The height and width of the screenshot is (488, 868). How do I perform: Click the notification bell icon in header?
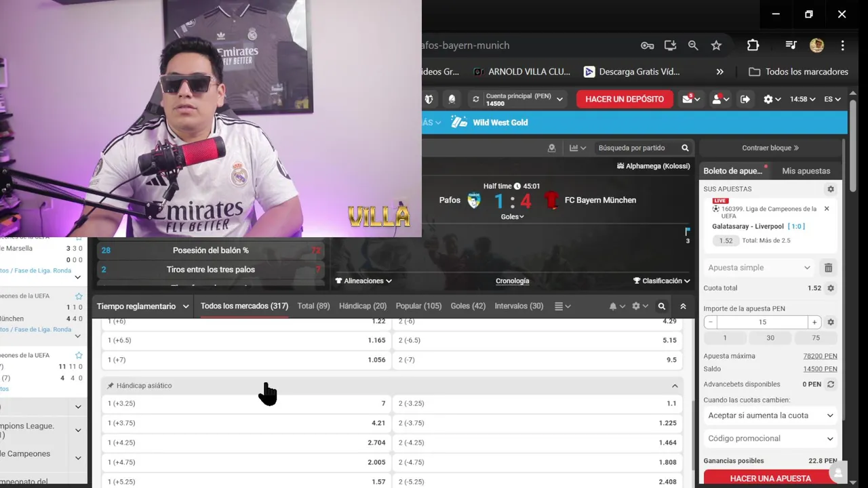(452, 99)
